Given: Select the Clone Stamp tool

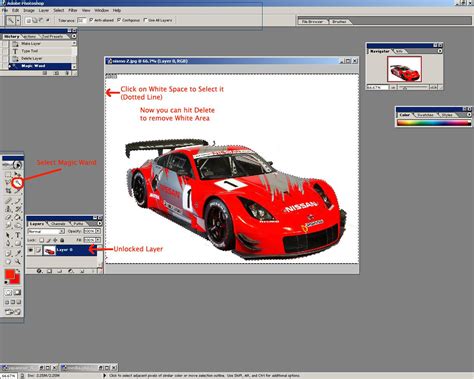Looking at the screenshot, I should click(x=8, y=209).
